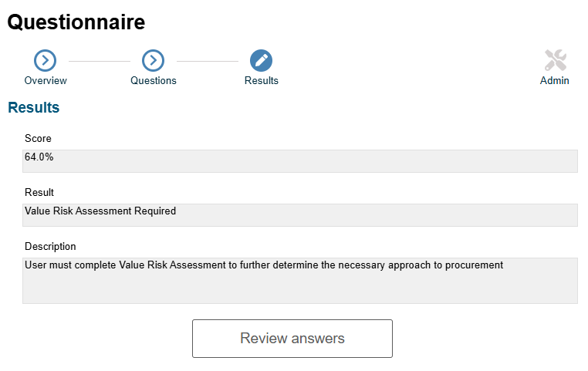Select the Overview step label
Image resolution: width=588 pixels, height=371 pixels.
pyautogui.click(x=46, y=80)
